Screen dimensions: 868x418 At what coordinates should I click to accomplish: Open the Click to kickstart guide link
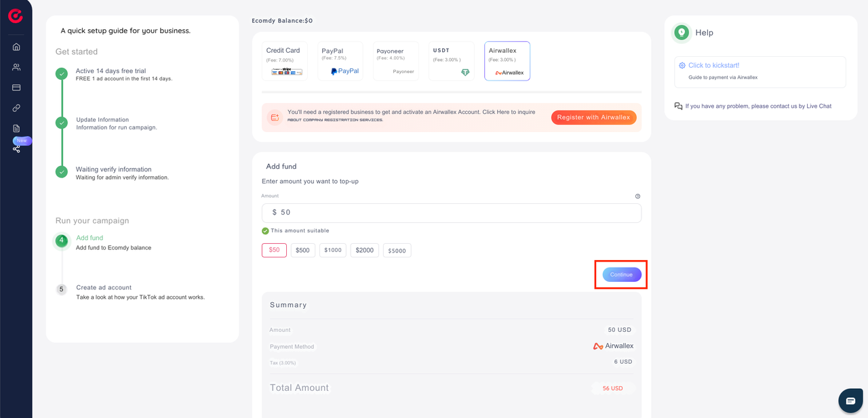point(713,66)
